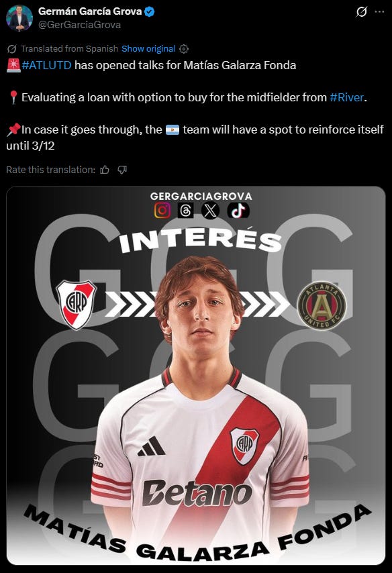Click the TikTok icon in the graphic
392x573 pixels.
[x=238, y=211]
